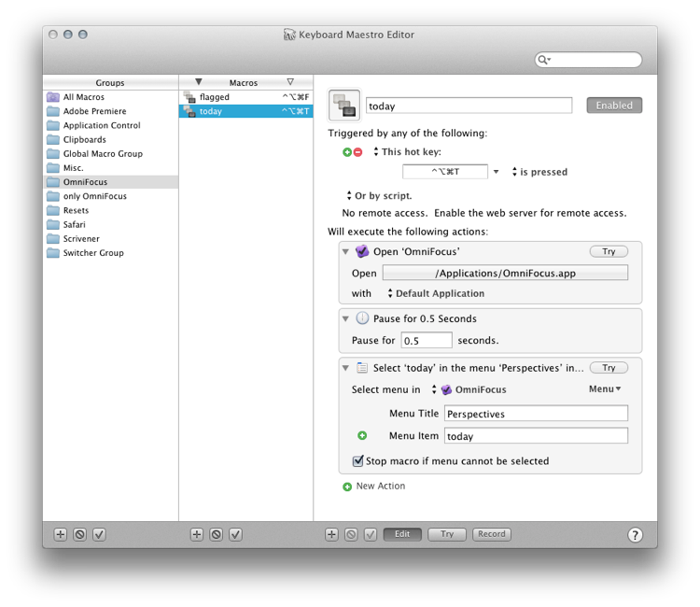
Task: Add a new macro with plus button
Action: point(196,534)
